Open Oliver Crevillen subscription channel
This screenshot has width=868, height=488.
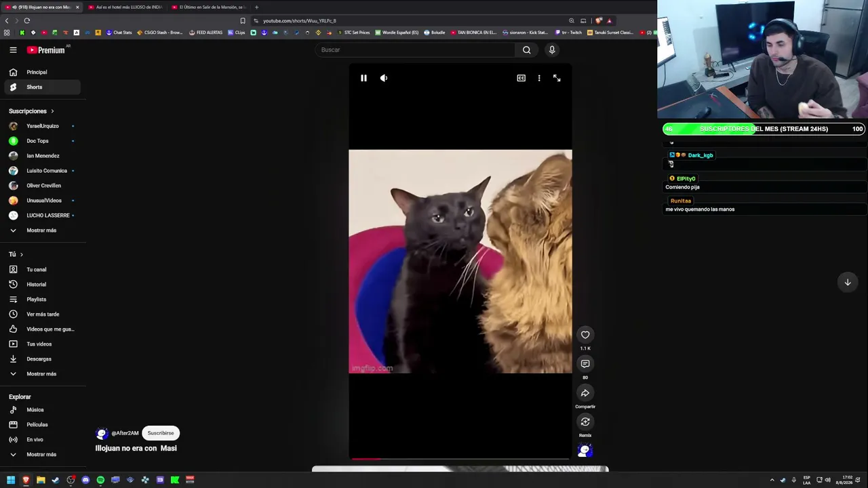coord(43,186)
